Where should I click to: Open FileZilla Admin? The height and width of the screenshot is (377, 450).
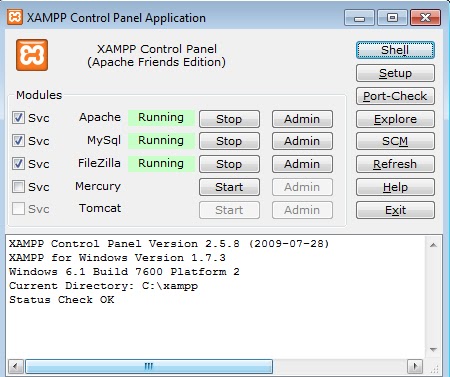[x=302, y=164]
